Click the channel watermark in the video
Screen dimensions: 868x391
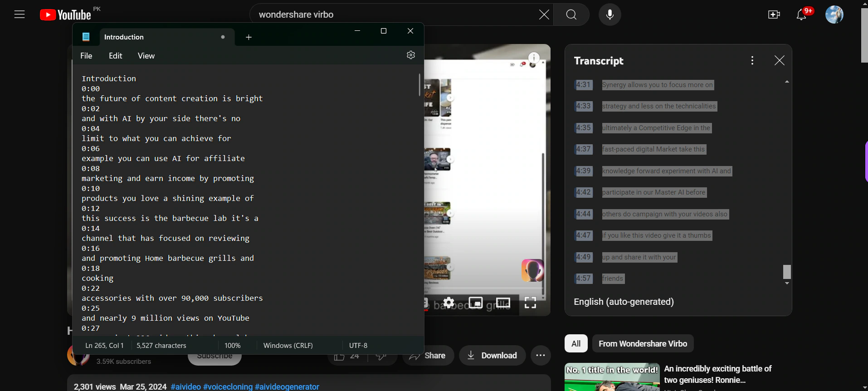tap(532, 270)
